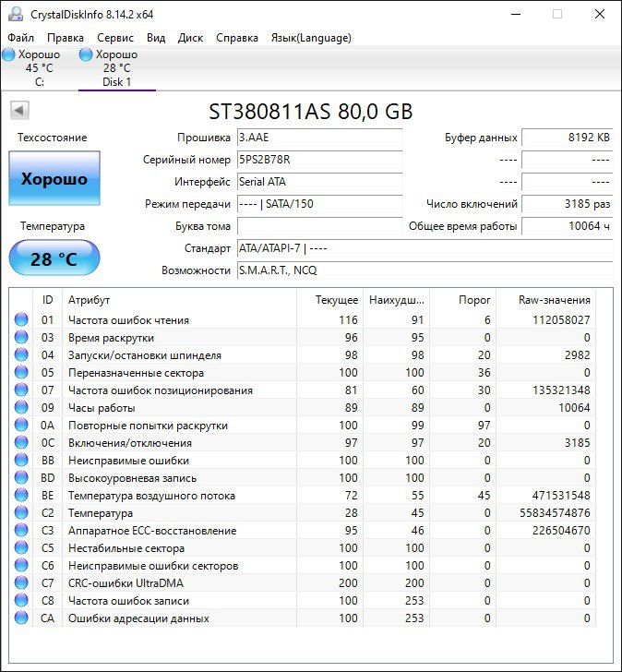
Task: Click status orb for attribute 0A spin retry
Action: [21, 426]
